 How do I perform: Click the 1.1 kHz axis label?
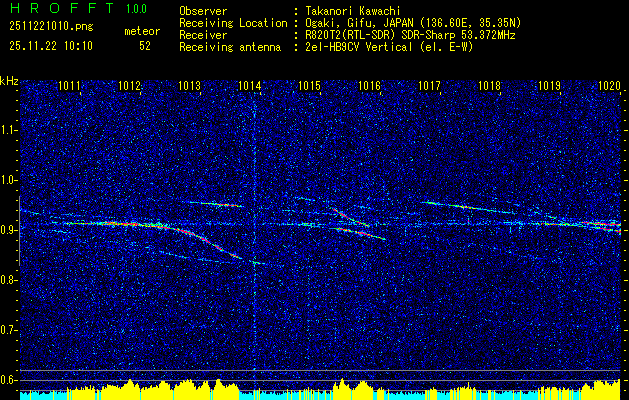(x=8, y=130)
